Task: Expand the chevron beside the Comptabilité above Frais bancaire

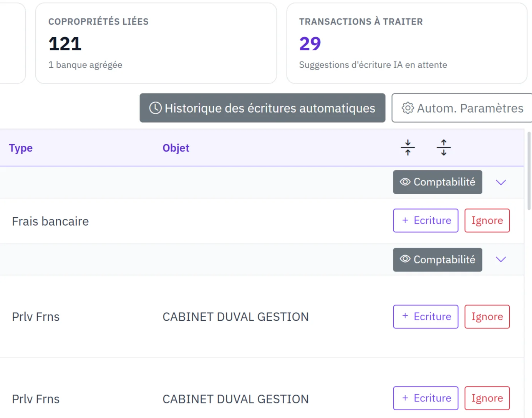Action: pyautogui.click(x=501, y=182)
